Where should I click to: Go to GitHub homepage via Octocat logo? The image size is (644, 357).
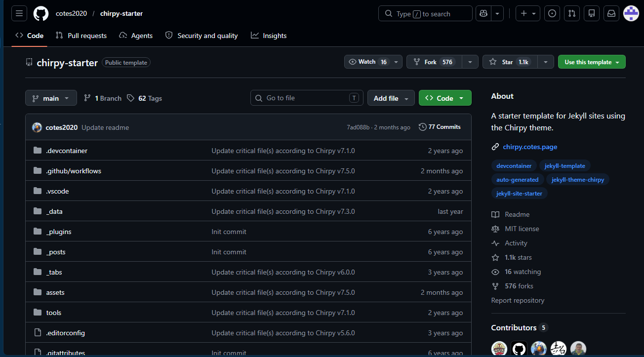tap(41, 13)
